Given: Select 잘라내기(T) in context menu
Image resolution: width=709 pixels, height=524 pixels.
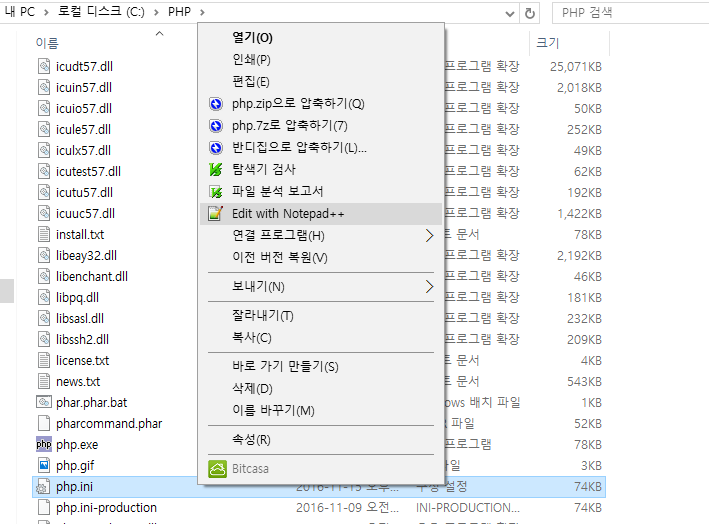Looking at the screenshot, I should point(263,316).
